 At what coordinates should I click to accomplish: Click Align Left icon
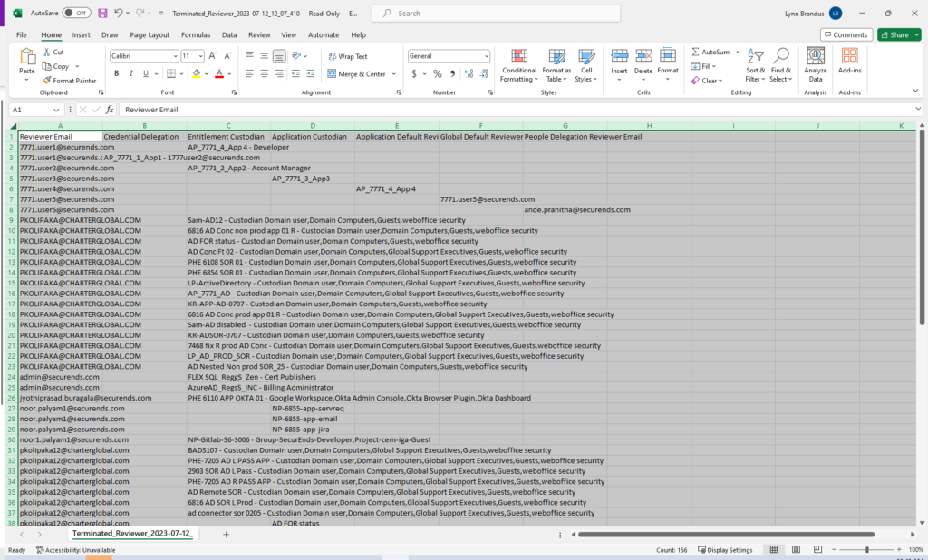pos(250,74)
